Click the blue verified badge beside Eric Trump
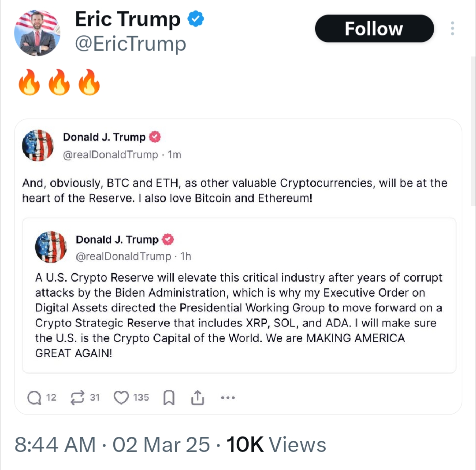 196,19
